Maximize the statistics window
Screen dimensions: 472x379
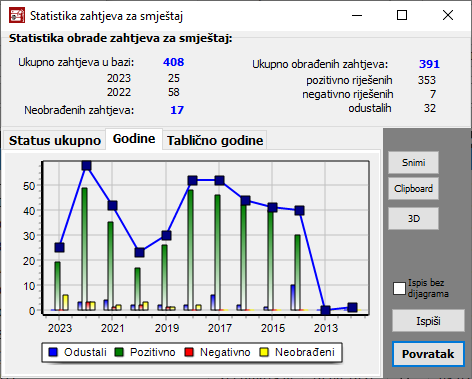(x=402, y=15)
